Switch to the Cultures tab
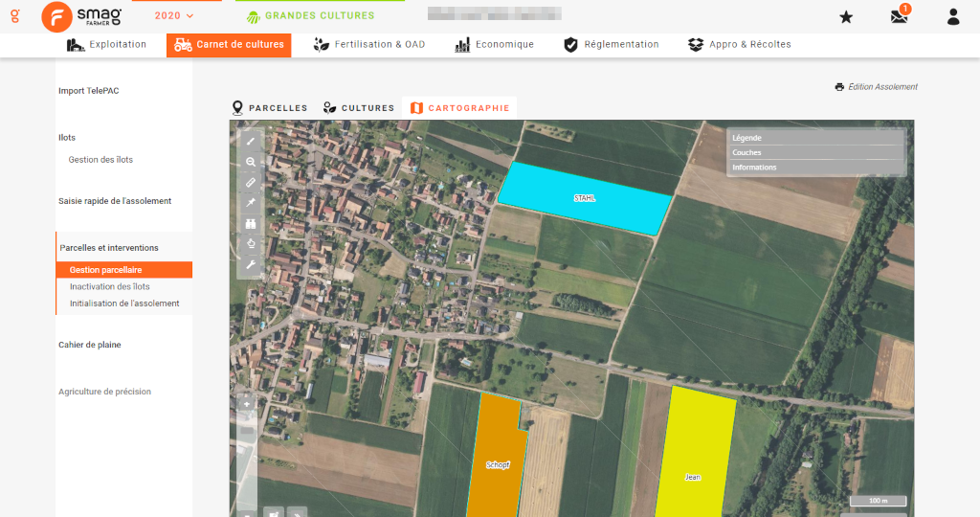This screenshot has width=980, height=517. [359, 108]
